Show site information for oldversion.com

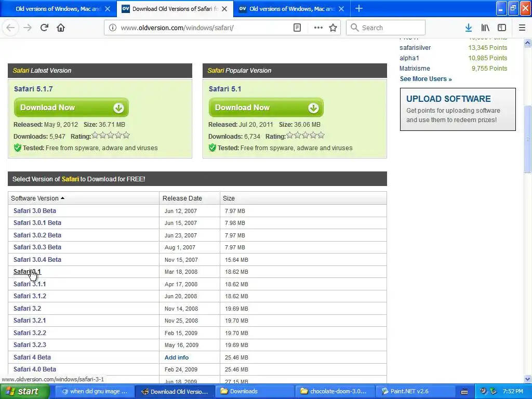click(113, 28)
